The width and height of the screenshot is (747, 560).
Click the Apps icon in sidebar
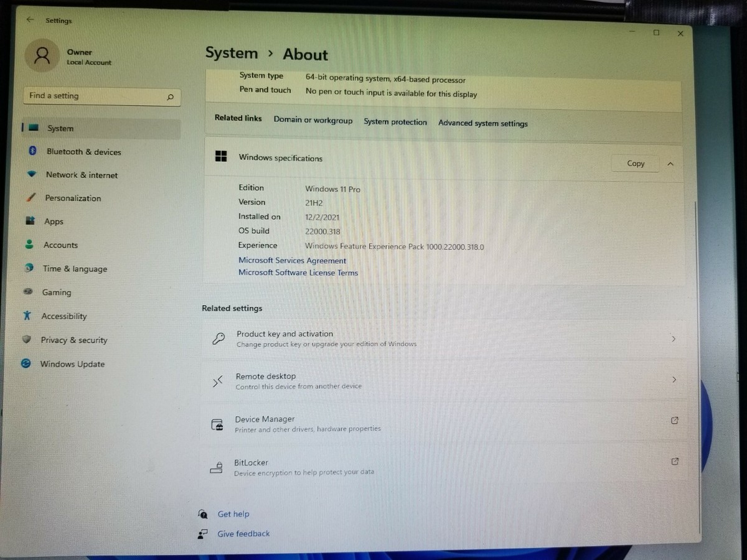click(x=31, y=221)
